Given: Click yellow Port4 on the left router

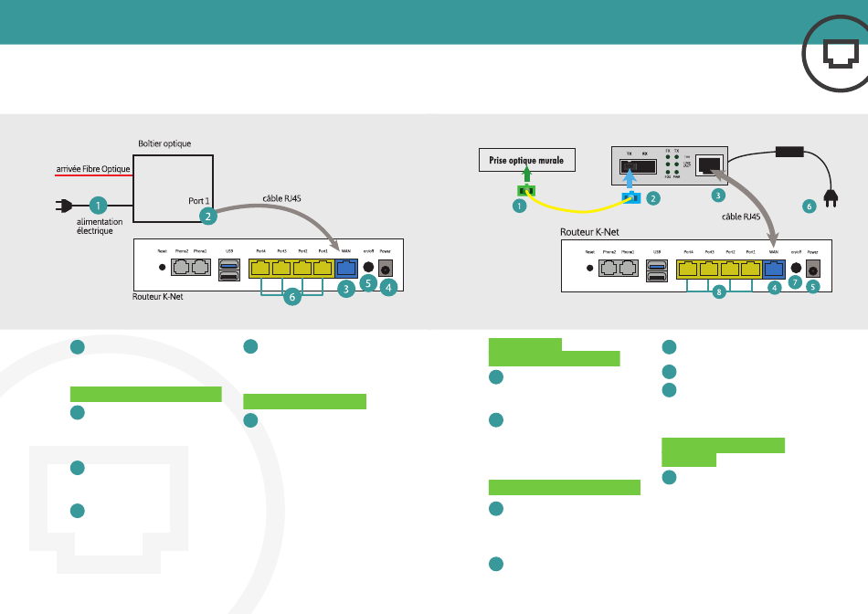Looking at the screenshot, I should [260, 269].
